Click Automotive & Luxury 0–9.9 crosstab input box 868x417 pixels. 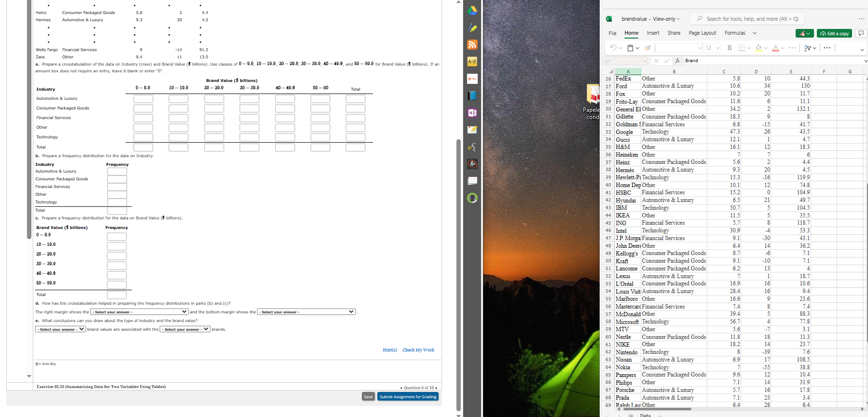(143, 98)
